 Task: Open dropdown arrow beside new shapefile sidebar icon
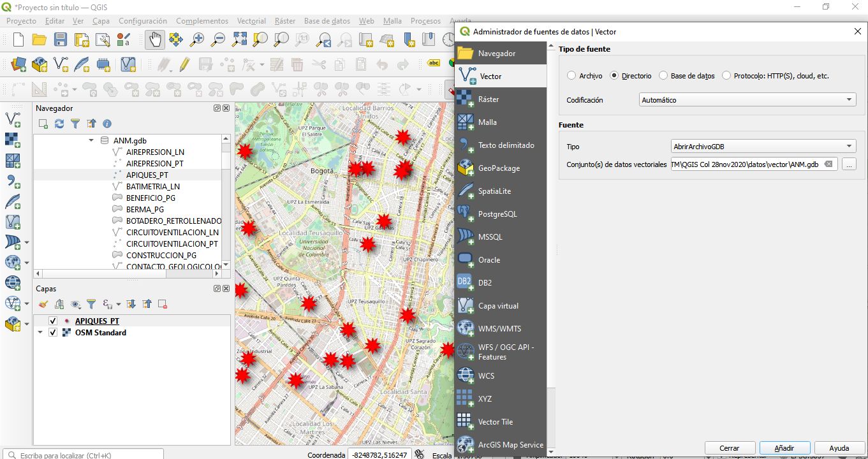(x=27, y=324)
